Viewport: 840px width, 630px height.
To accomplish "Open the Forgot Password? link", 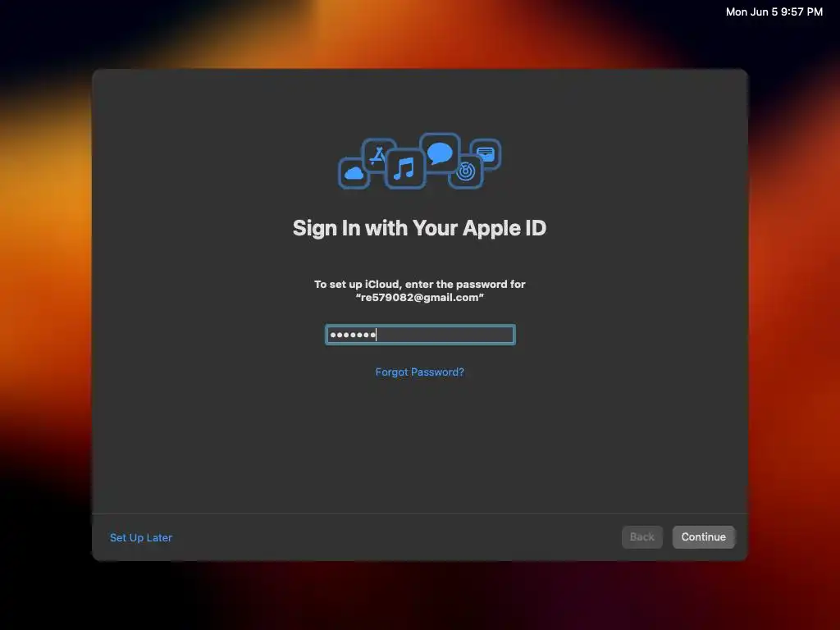I will coord(419,372).
